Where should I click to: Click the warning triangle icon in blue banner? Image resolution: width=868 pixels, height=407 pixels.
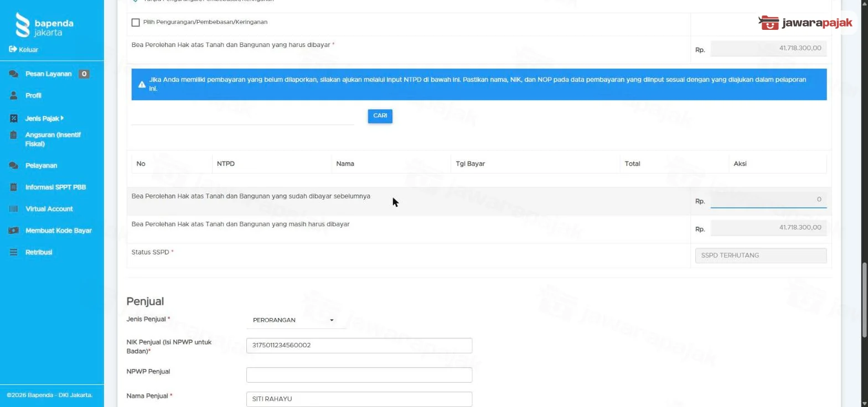[142, 85]
